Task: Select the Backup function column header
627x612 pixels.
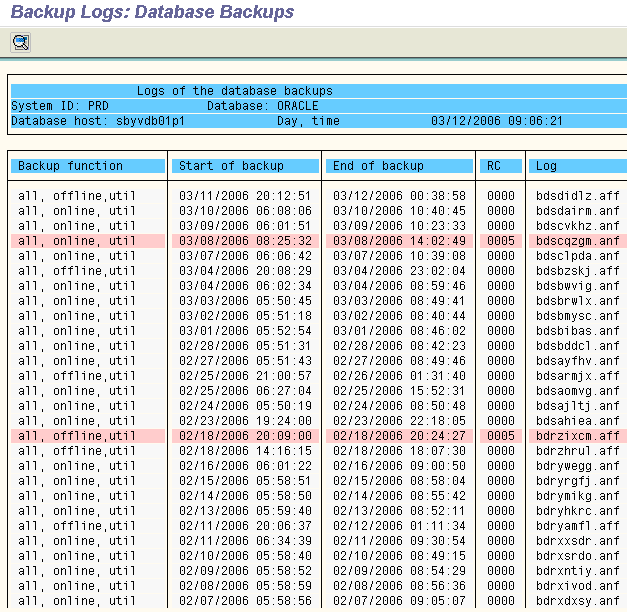Action: [x=88, y=166]
